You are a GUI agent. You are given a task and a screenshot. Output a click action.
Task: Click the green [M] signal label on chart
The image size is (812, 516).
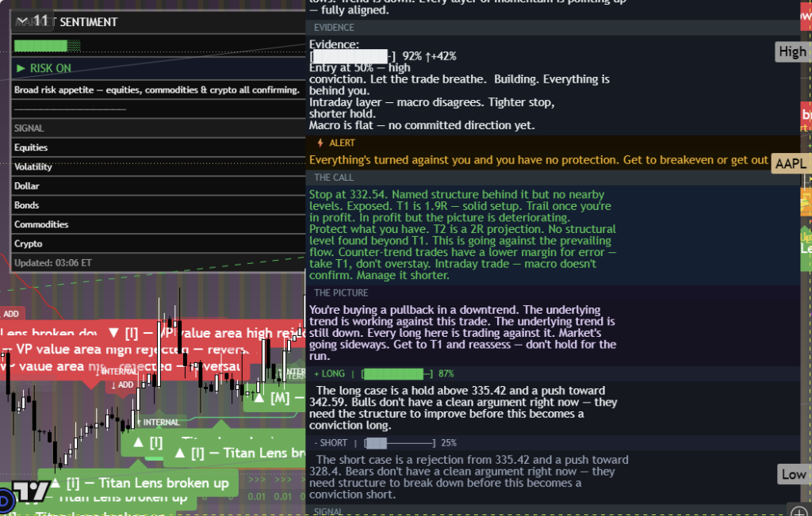click(275, 398)
